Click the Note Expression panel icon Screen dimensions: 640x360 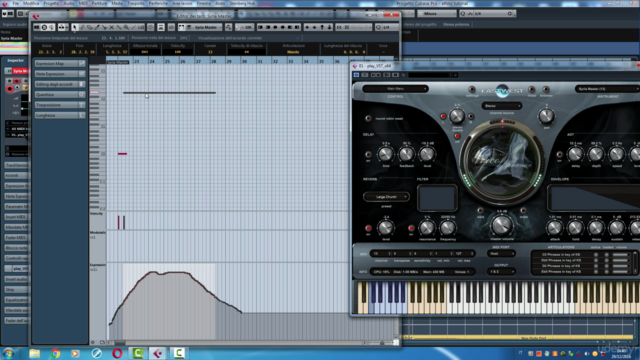tap(82, 74)
